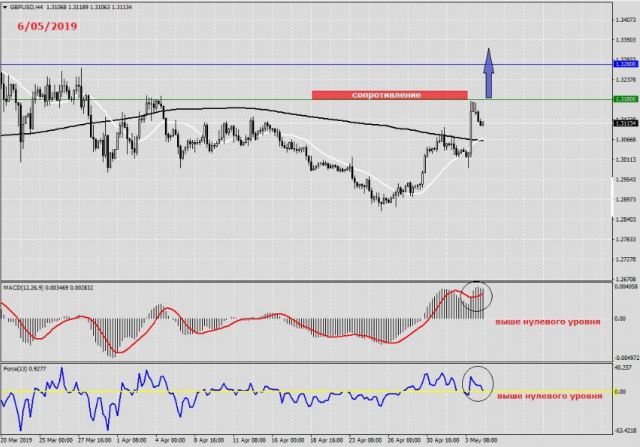Click price axis value 1.28403
Screen dimensions: 640x447
click(x=626, y=220)
